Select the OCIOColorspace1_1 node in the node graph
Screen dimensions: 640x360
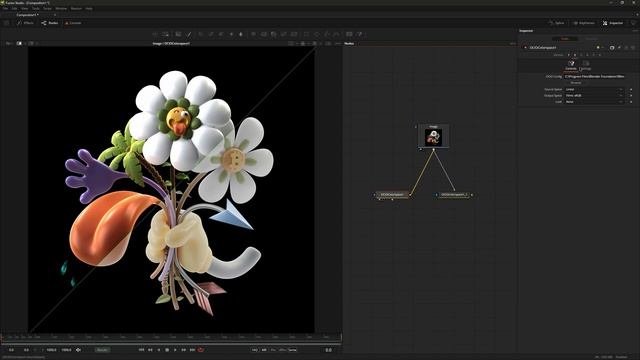click(454, 195)
